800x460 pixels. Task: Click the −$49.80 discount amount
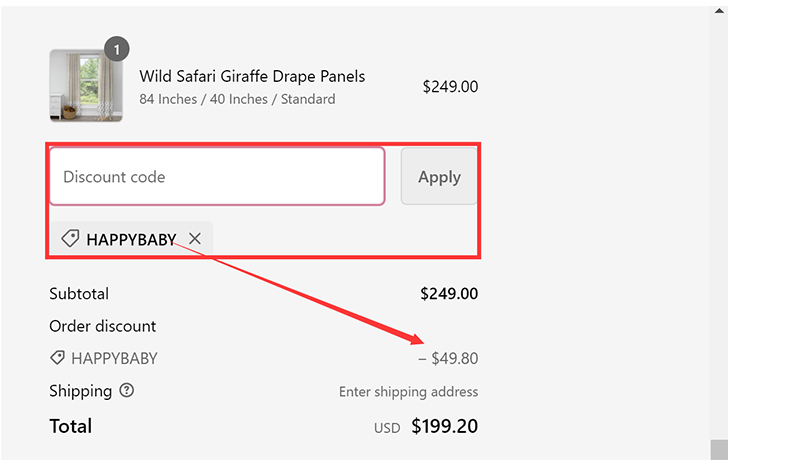tap(448, 358)
